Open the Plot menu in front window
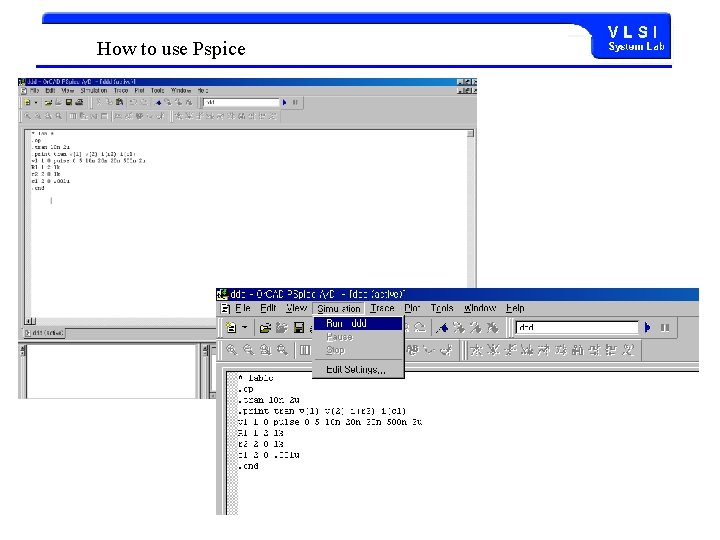This screenshot has width=720, height=540. point(412,308)
